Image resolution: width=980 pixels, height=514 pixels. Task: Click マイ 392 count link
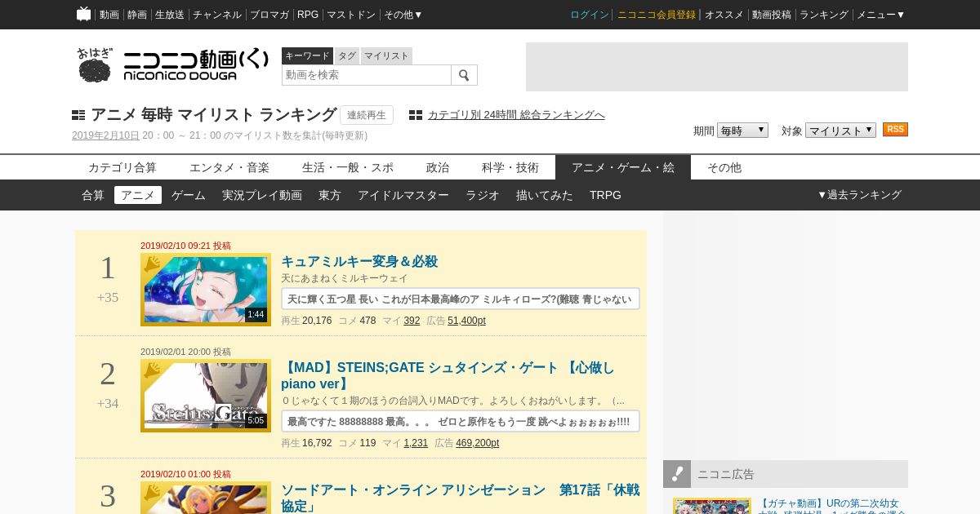coord(412,321)
